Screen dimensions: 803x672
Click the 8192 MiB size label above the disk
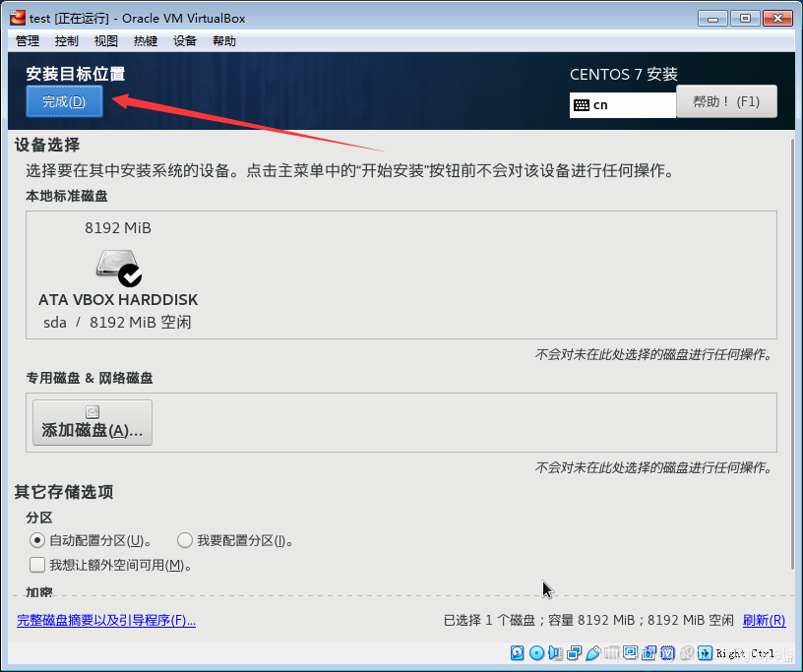[x=118, y=228]
